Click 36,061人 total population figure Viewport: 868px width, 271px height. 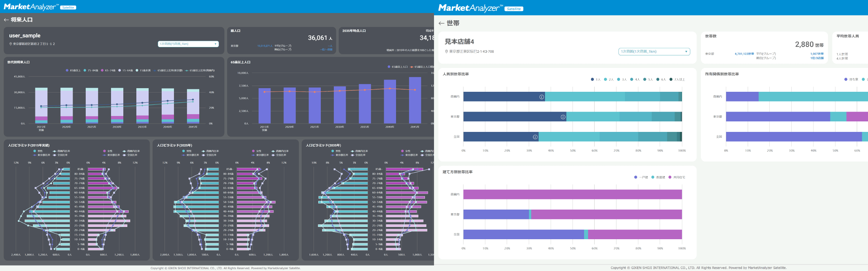pyautogui.click(x=320, y=38)
